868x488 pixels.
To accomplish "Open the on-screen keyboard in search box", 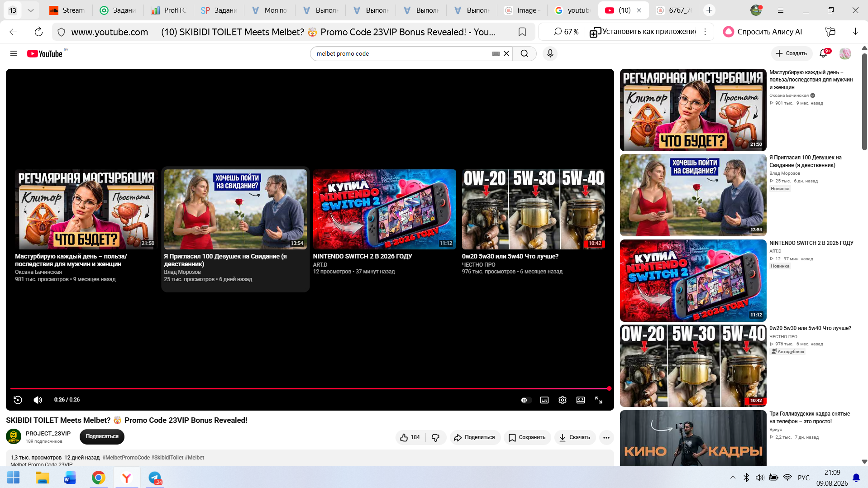I will (496, 53).
